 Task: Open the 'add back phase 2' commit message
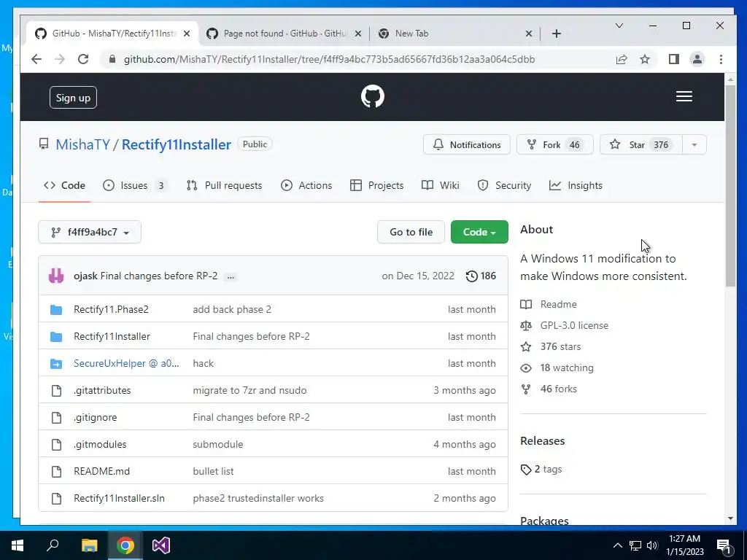point(232,309)
